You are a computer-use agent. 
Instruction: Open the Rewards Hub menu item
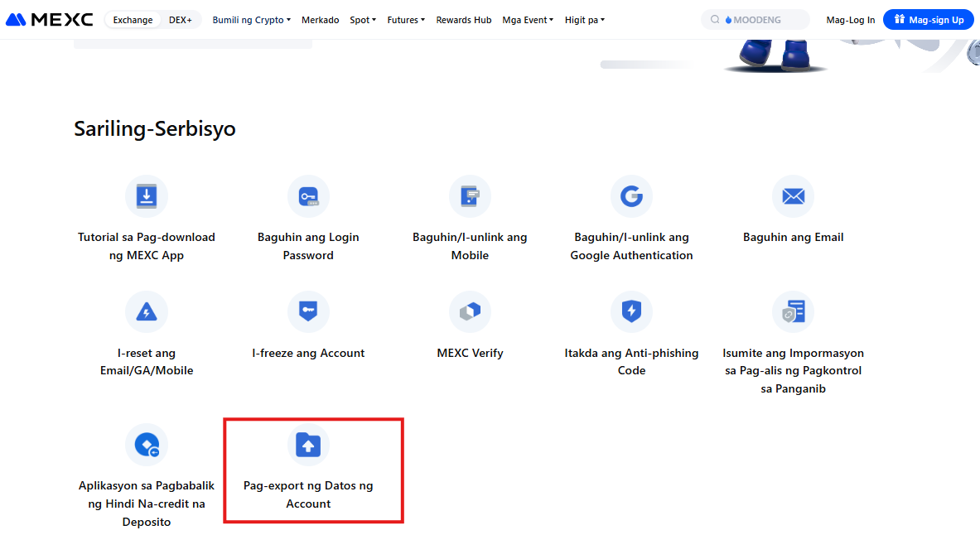(x=464, y=20)
